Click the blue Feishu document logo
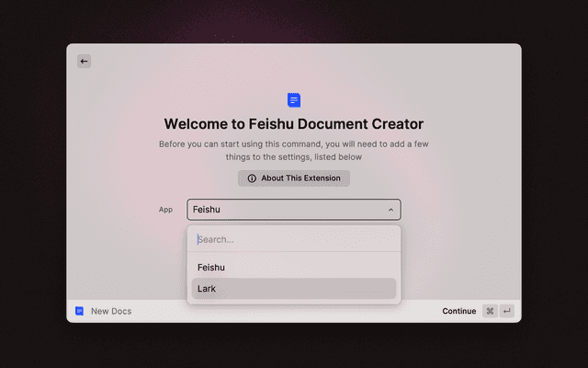This screenshot has width=588, height=368. pos(294,100)
